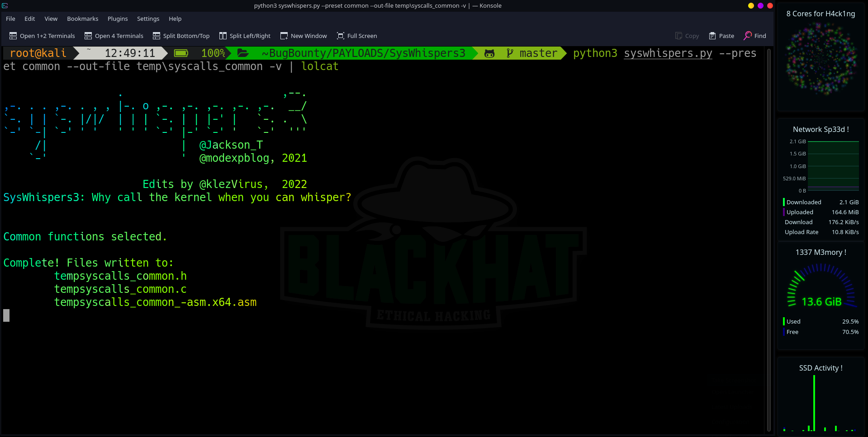
Task: Open the File menu
Action: 10,19
